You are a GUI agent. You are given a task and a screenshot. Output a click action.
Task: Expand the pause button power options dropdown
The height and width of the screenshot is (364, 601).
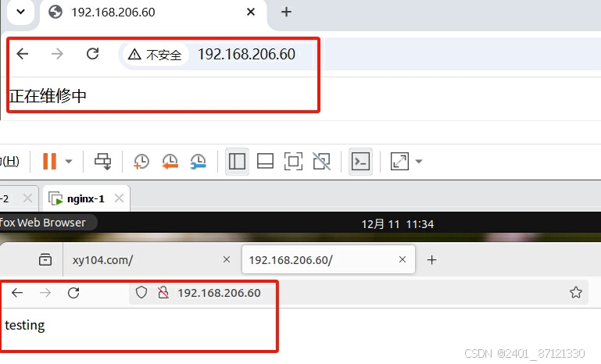coord(69,162)
